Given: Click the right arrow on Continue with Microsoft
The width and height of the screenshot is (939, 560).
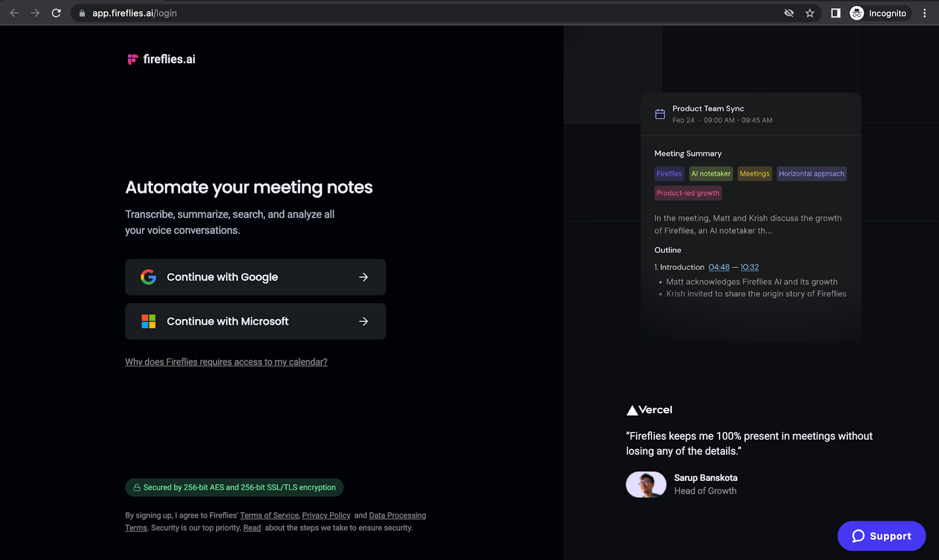Looking at the screenshot, I should [x=364, y=321].
